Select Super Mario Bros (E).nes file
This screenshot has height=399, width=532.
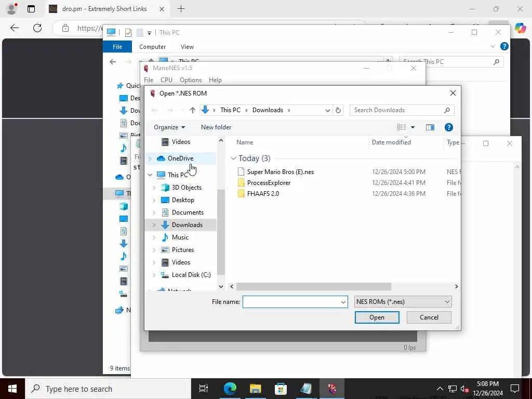point(280,171)
